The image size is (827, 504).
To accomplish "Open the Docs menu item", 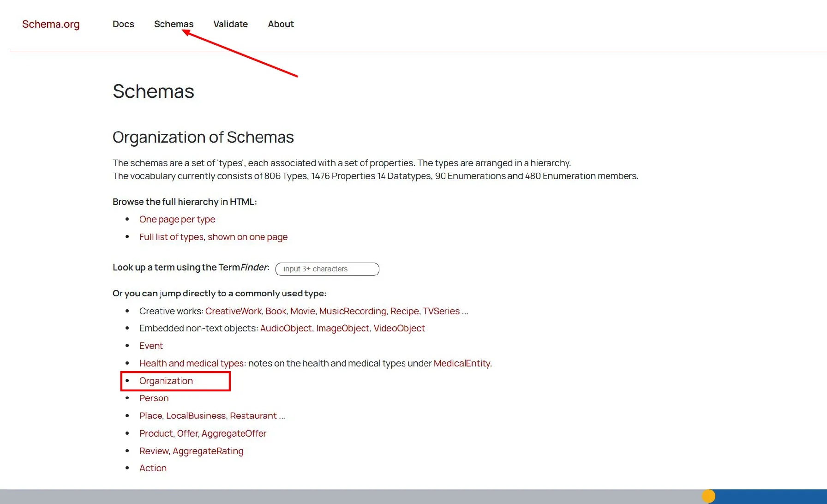I will point(123,24).
